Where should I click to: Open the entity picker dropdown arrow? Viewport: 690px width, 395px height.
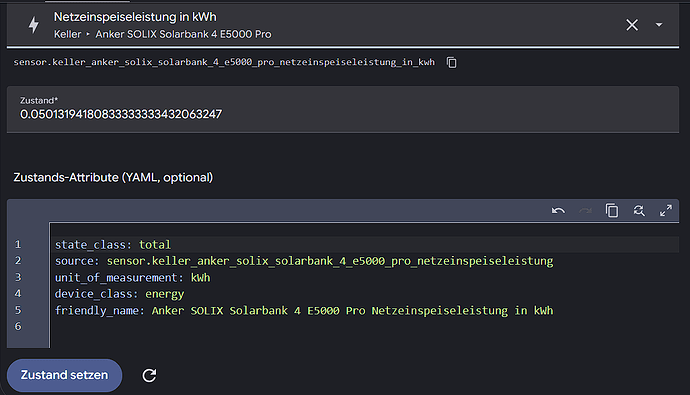point(659,25)
